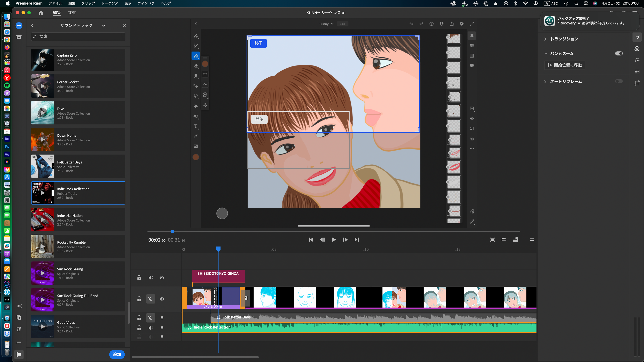Open the シーケンス menu
This screenshot has height=362, width=644.
[110, 3]
